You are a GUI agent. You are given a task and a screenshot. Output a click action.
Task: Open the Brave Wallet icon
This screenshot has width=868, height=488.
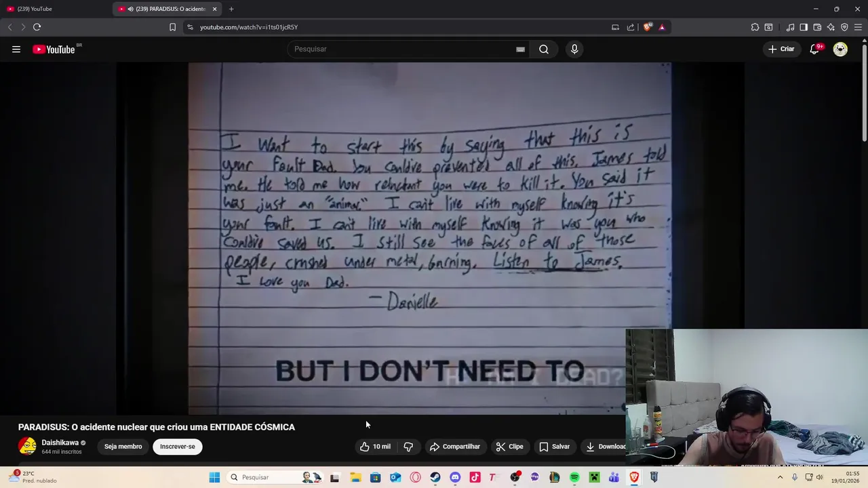click(817, 27)
